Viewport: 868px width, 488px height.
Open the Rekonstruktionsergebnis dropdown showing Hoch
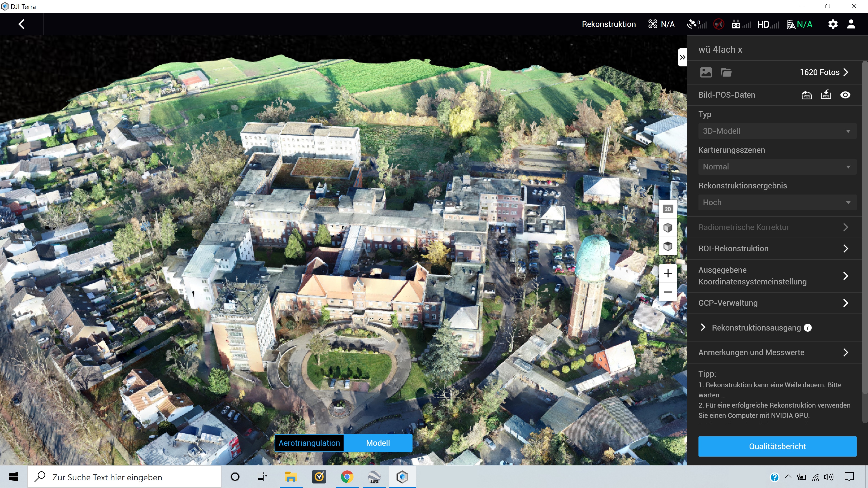coord(777,202)
